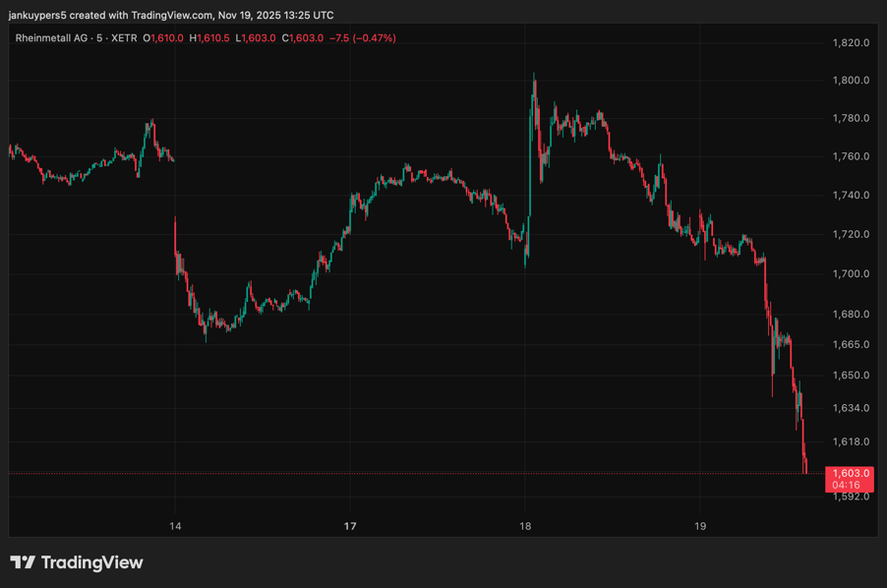Select the "Nov 19, 2025 13:25 UTC" timestamp

[276, 16]
